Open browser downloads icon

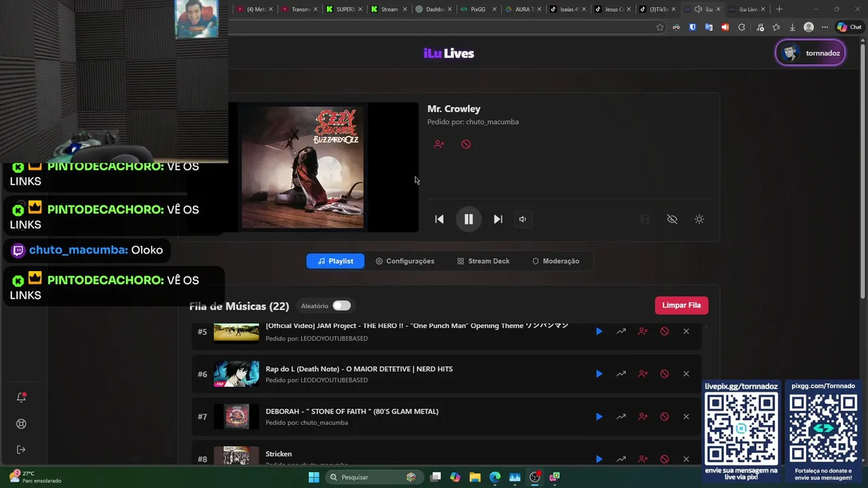792,27
